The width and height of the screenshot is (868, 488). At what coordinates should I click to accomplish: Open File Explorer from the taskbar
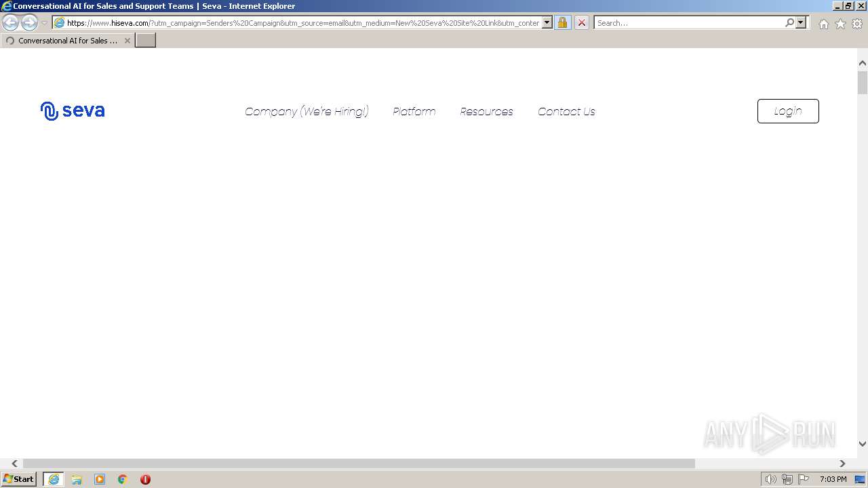pyautogui.click(x=77, y=479)
